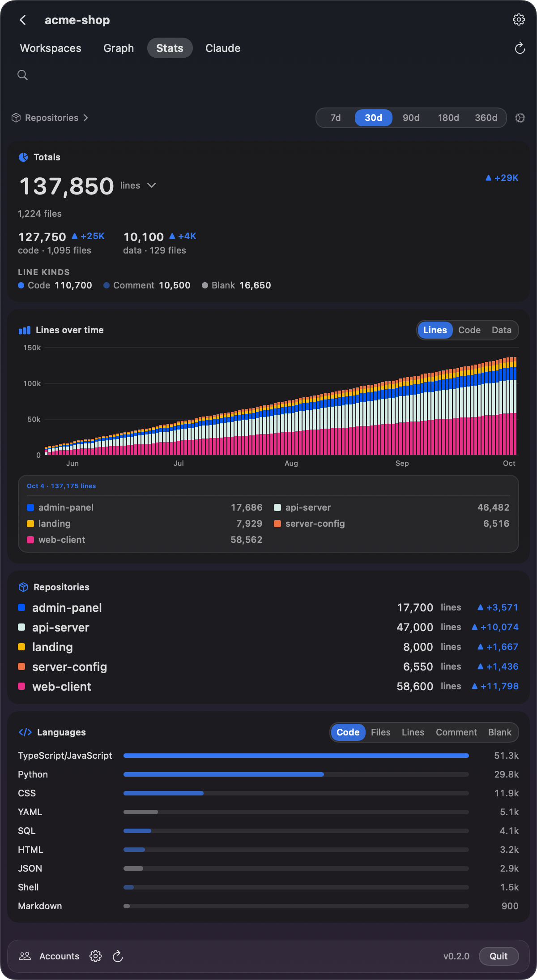This screenshot has width=537, height=980.
Task: Open the bottom bar settings gear
Action: (96, 956)
